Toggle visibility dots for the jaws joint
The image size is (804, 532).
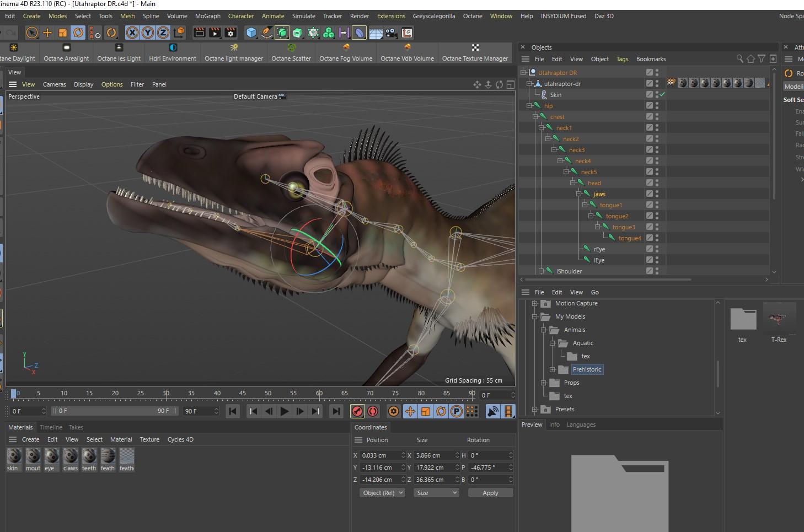click(x=657, y=194)
